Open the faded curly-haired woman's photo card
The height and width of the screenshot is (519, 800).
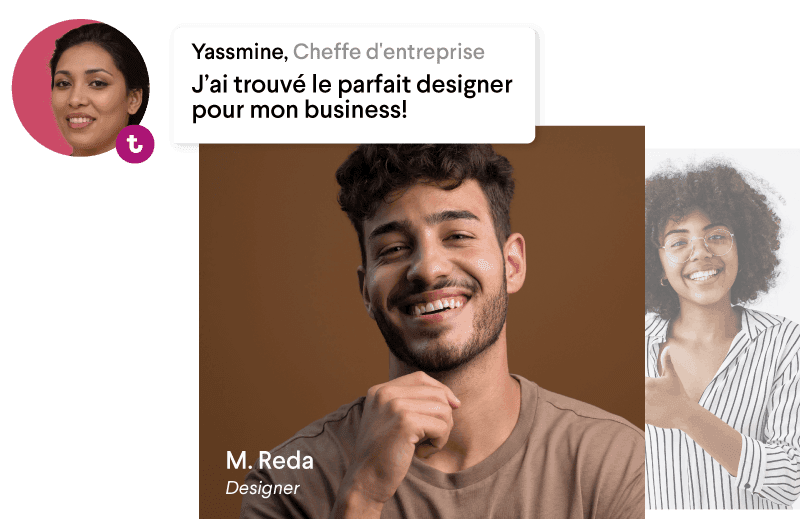click(722, 329)
